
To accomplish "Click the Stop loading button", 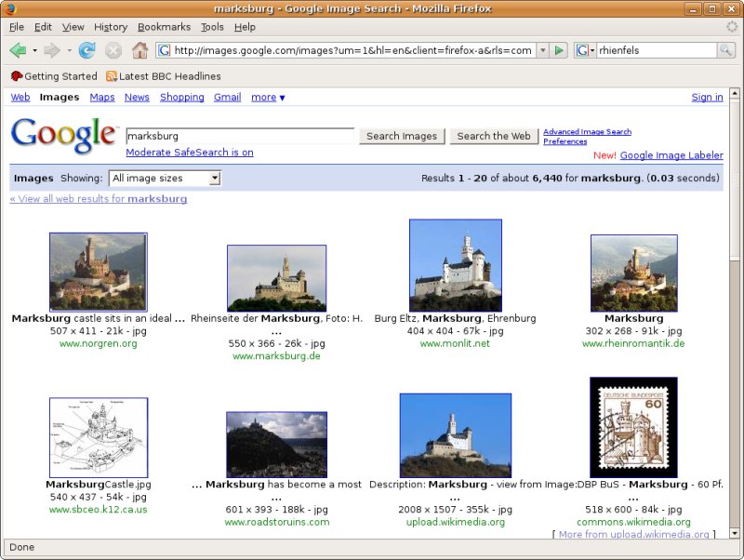I will (x=113, y=50).
